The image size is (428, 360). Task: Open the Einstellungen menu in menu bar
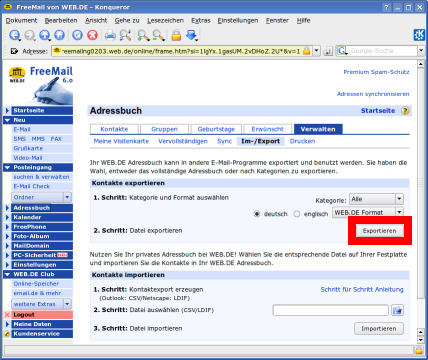[238, 20]
